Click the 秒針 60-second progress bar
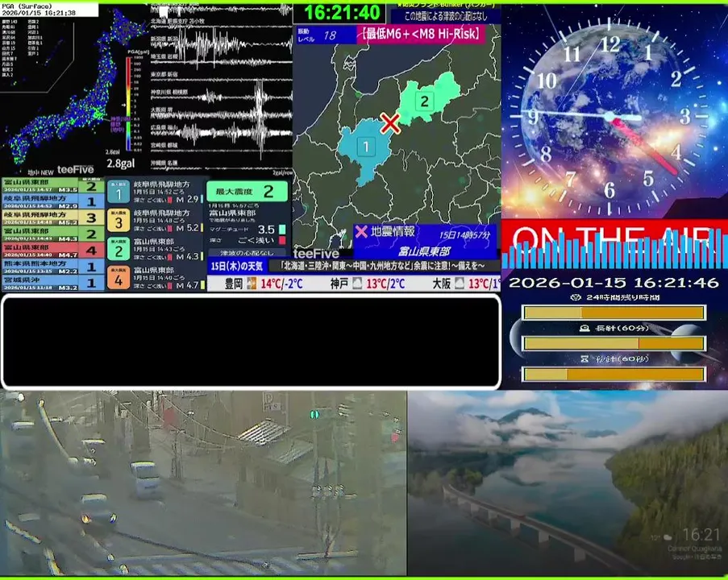The image size is (728, 580). pos(614,374)
